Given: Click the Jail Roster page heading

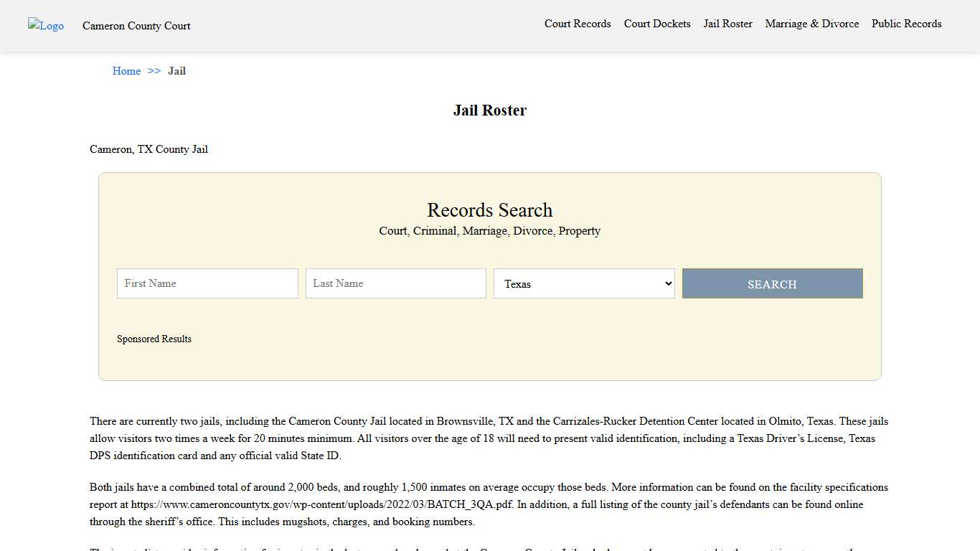Looking at the screenshot, I should click(x=489, y=110).
